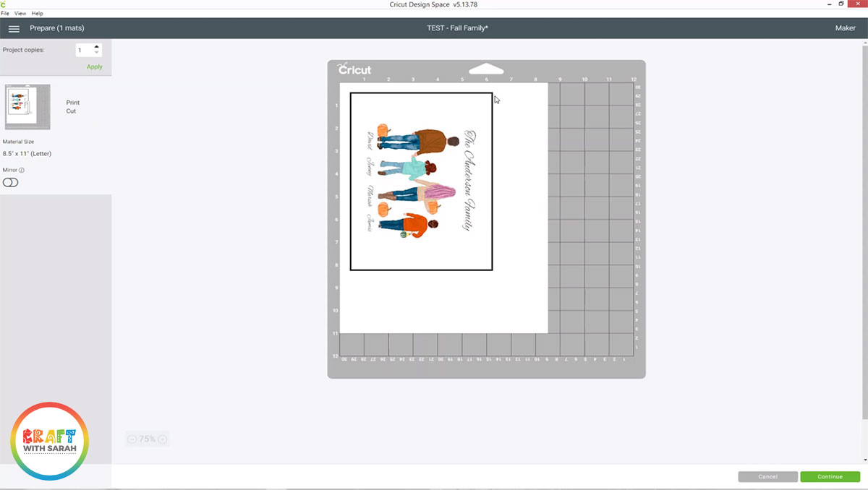Image resolution: width=868 pixels, height=490 pixels.
Task: Click the Material Size 8.5" x 11" text
Action: pos(27,153)
